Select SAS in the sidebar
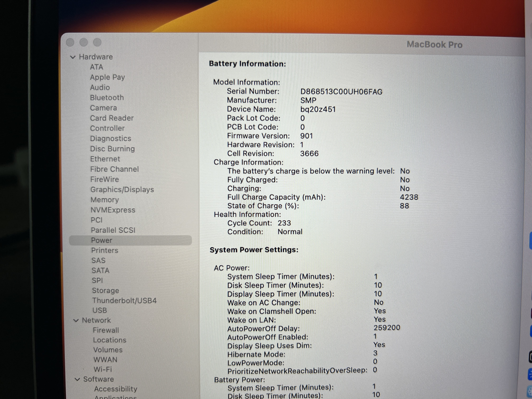This screenshot has height=399, width=532. point(98,260)
